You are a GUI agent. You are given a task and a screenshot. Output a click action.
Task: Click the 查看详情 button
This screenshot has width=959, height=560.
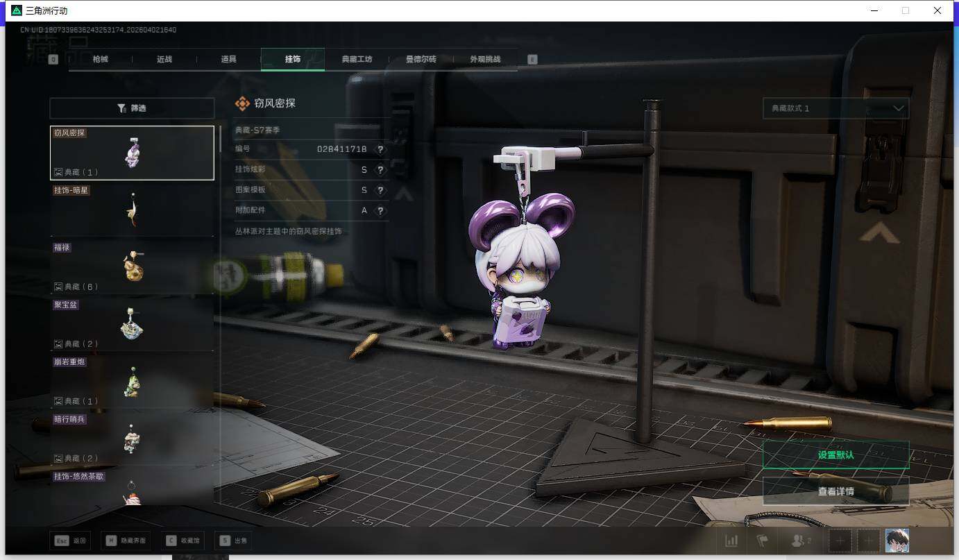(x=835, y=491)
